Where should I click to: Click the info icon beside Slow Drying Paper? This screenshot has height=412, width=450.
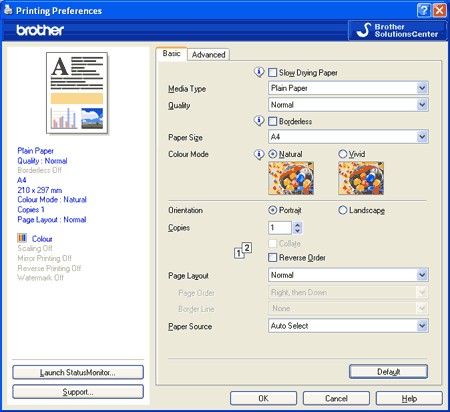click(259, 72)
